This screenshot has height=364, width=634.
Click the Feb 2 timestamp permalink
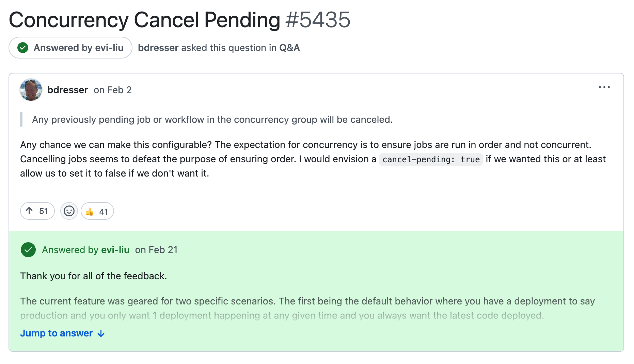point(112,90)
